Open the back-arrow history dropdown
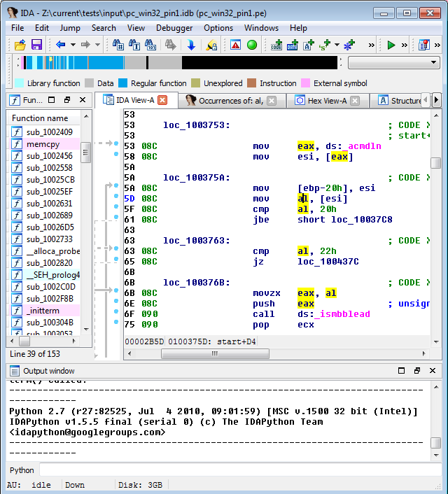The width and height of the screenshot is (448, 494). [73, 45]
